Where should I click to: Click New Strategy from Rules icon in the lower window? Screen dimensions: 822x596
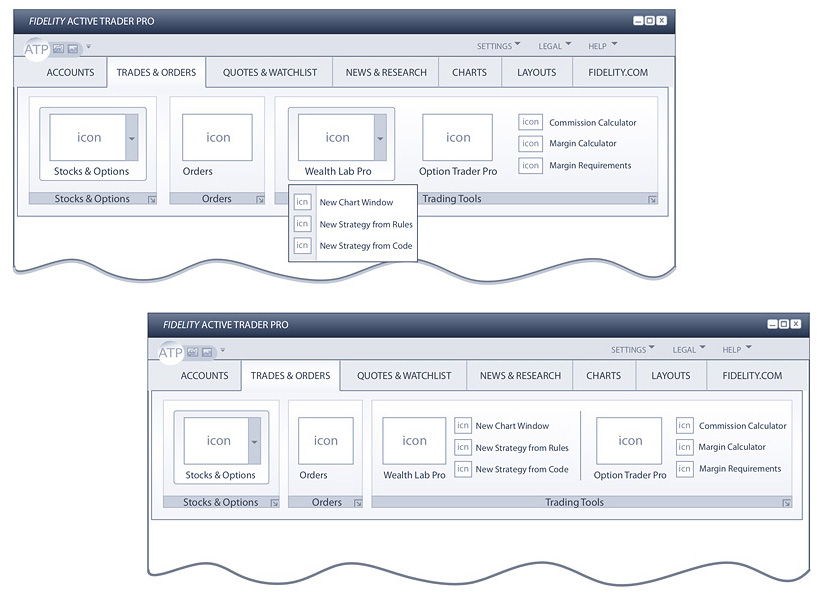[x=462, y=447]
